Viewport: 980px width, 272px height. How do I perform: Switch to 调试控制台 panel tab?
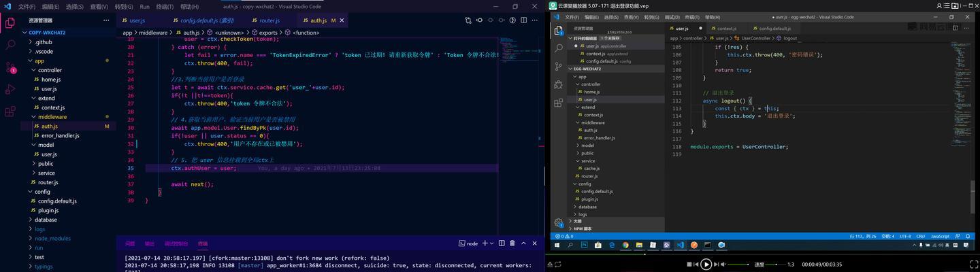[176, 243]
